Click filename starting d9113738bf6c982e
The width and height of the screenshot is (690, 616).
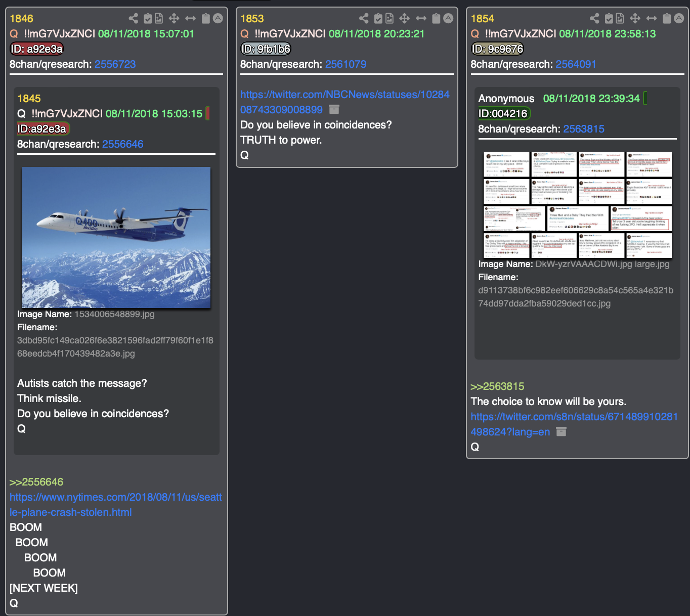[576, 297]
